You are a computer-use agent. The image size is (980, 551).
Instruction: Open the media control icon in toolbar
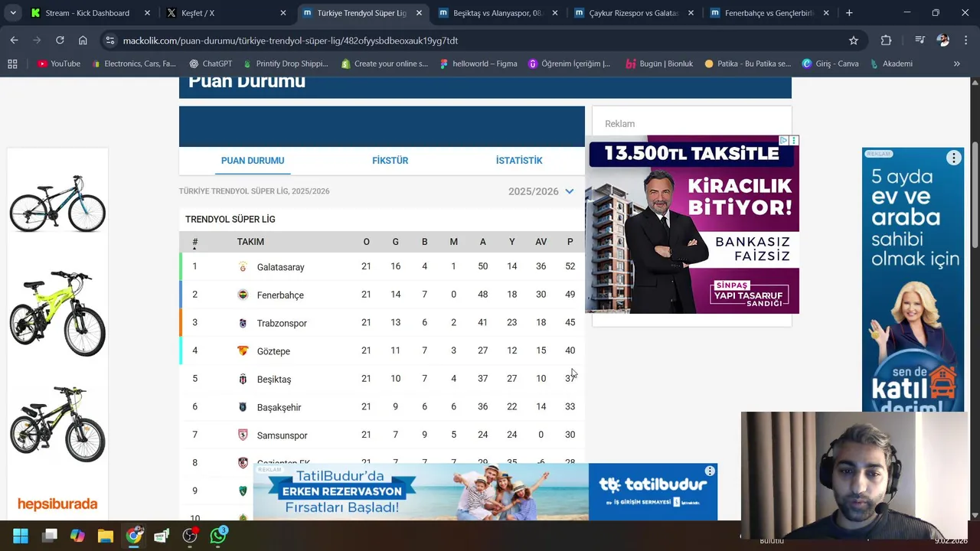pos(920,41)
